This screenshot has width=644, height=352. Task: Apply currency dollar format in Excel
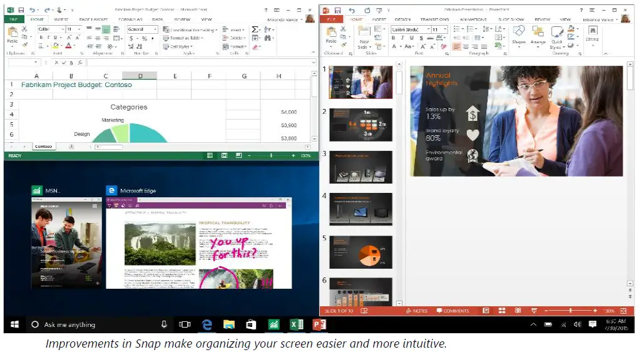click(x=131, y=38)
